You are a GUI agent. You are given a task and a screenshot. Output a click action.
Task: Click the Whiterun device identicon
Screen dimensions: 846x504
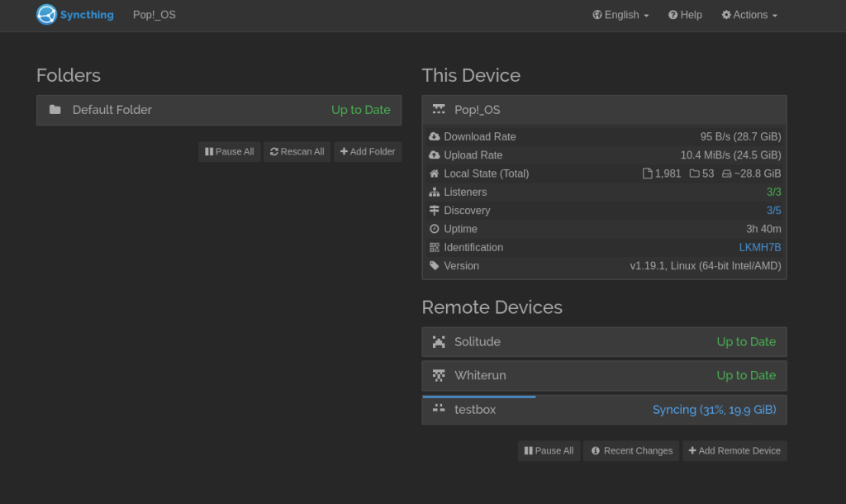[x=439, y=376]
